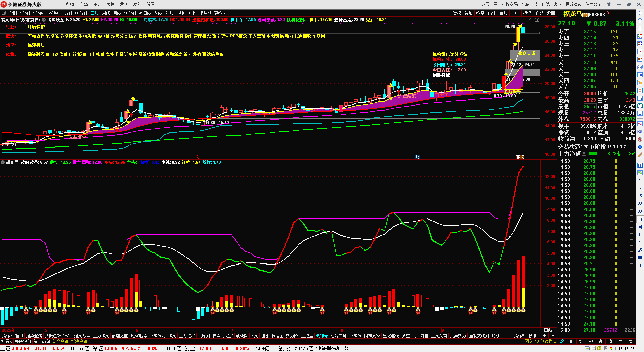Open the skin shirt icon in title bar
The width and height of the screenshot is (644, 352).
pos(609,4)
